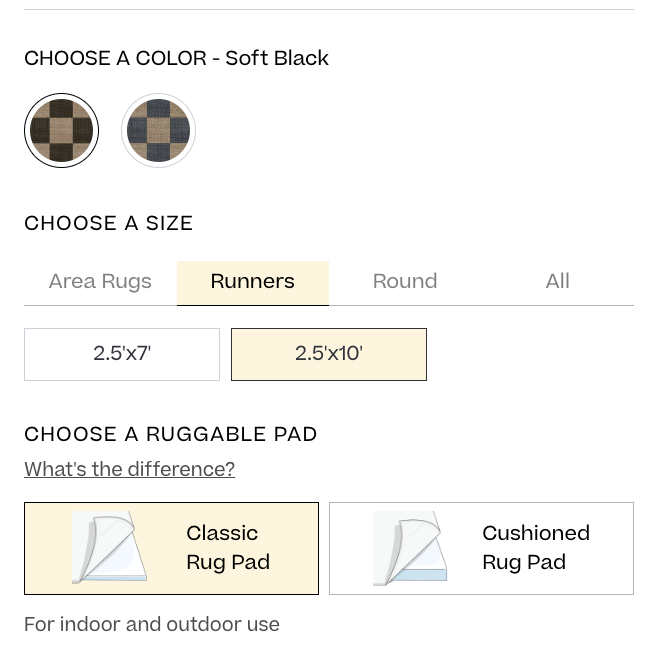Viewport: 658px width, 658px height.
Task: Select the Cushioned Rug Pad option text
Action: (536, 548)
